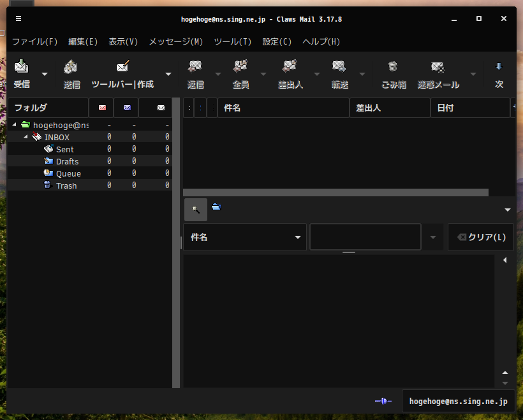This screenshot has width=523, height=420.
Task: Click the compose mail (作成) toolbar icon
Action: [122, 66]
